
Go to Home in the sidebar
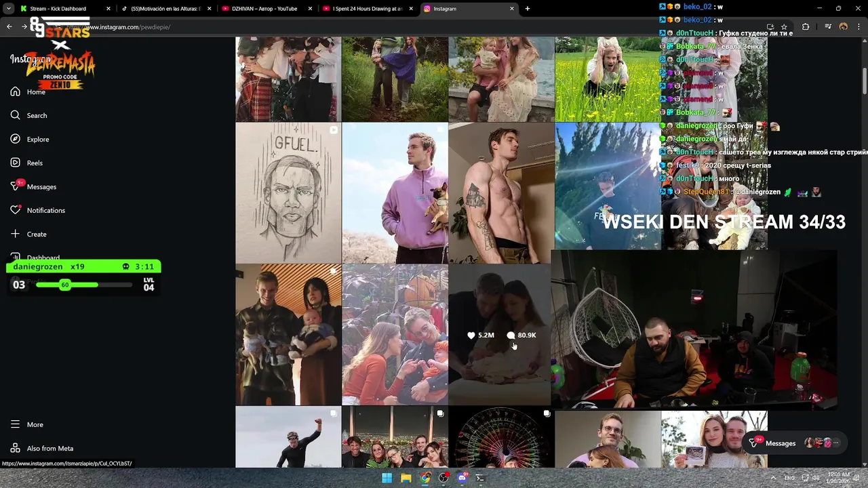coord(36,92)
